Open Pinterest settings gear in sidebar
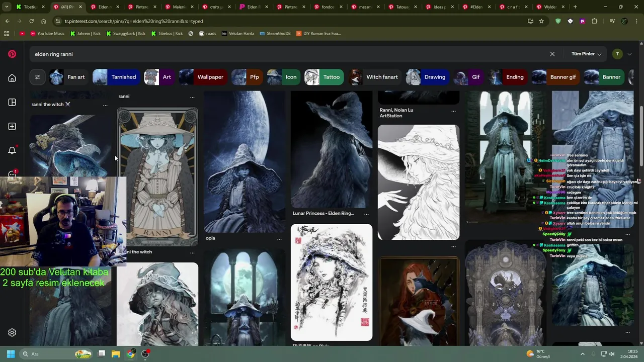 point(12,332)
